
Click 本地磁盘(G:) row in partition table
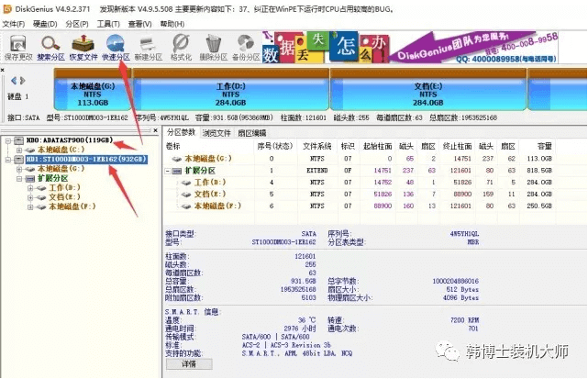click(360, 159)
